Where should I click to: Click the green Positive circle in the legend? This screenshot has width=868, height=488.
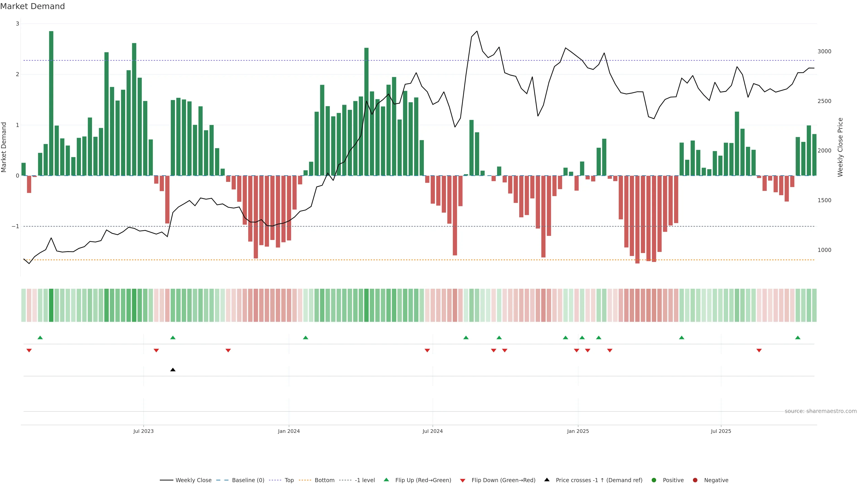click(x=654, y=480)
